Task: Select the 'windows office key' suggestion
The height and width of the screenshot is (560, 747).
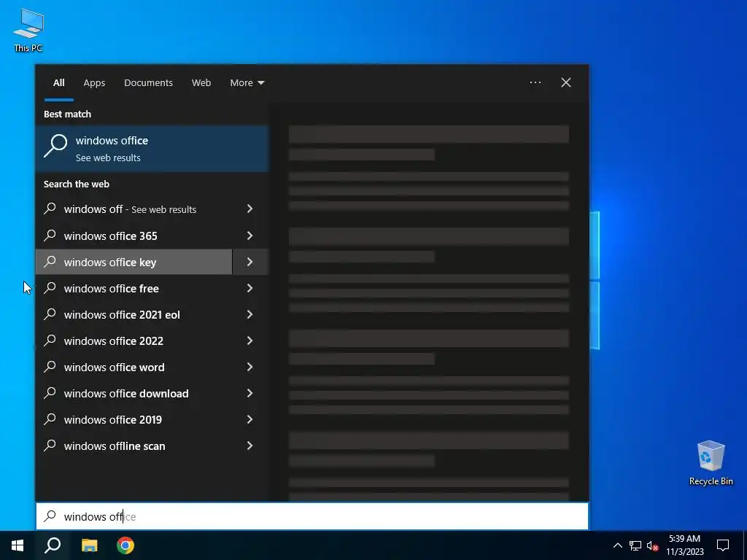Action: [x=134, y=262]
